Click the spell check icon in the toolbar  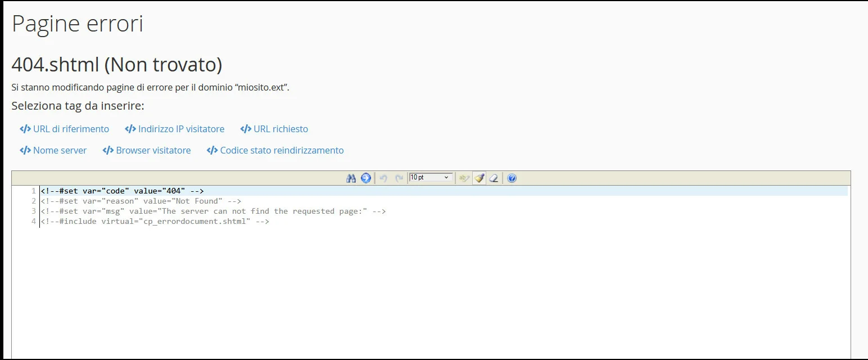(x=464, y=178)
